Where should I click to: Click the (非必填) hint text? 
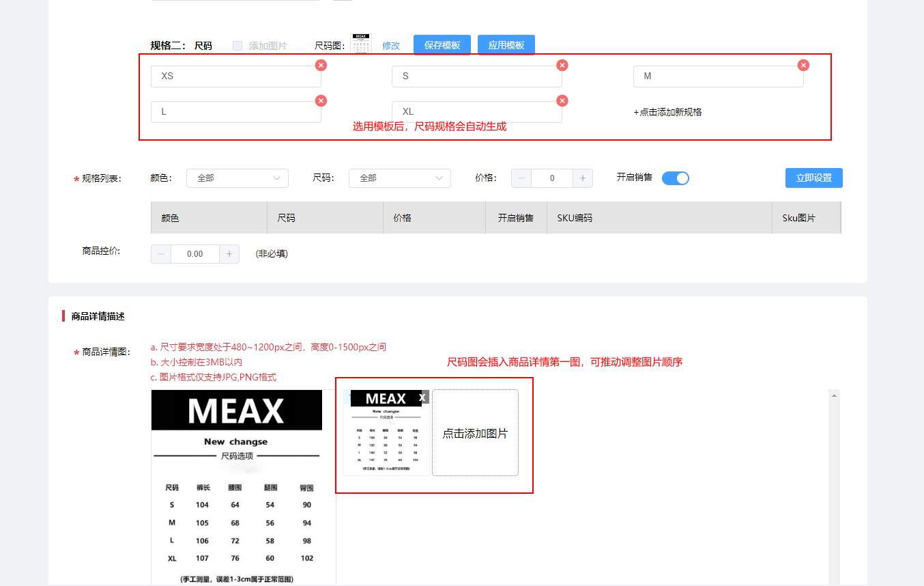(272, 254)
